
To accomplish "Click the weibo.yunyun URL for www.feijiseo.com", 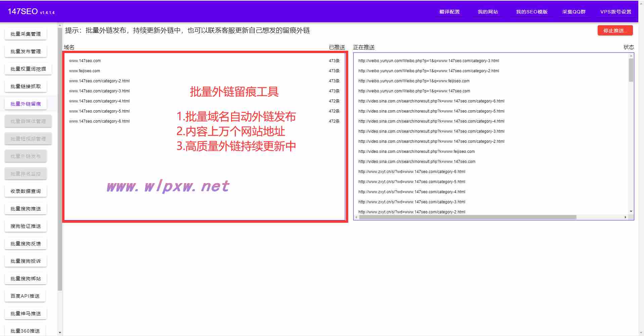I will tap(414, 81).
